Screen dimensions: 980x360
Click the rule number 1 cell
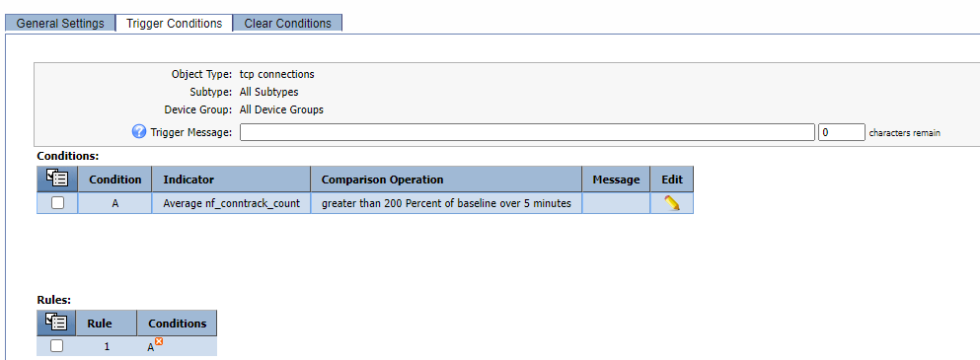[107, 345]
